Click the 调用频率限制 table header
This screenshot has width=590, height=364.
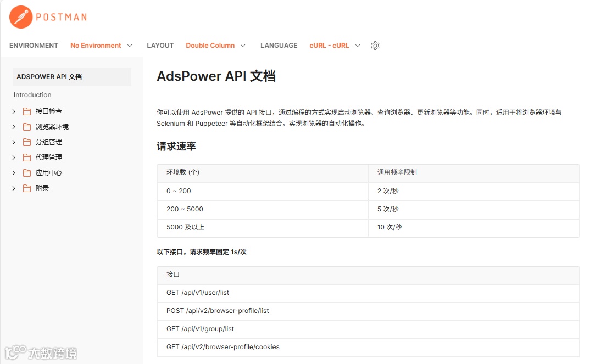[474, 173]
